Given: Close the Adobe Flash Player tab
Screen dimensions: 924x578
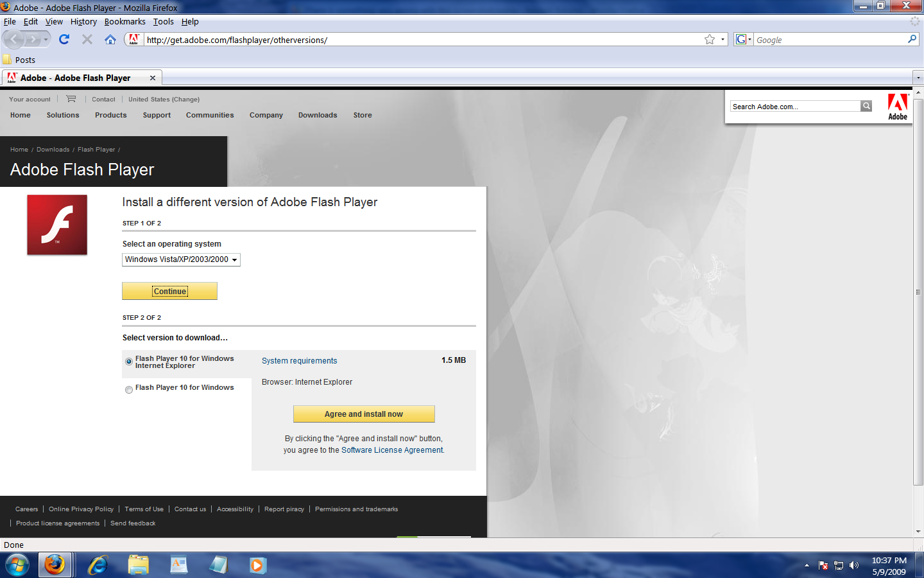Looking at the screenshot, I should pyautogui.click(x=153, y=78).
